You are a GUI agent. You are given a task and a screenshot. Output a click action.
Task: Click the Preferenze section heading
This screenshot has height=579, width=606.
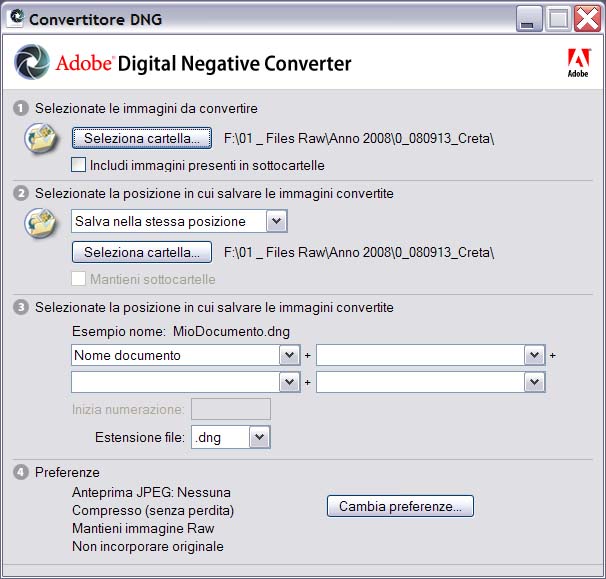point(67,472)
